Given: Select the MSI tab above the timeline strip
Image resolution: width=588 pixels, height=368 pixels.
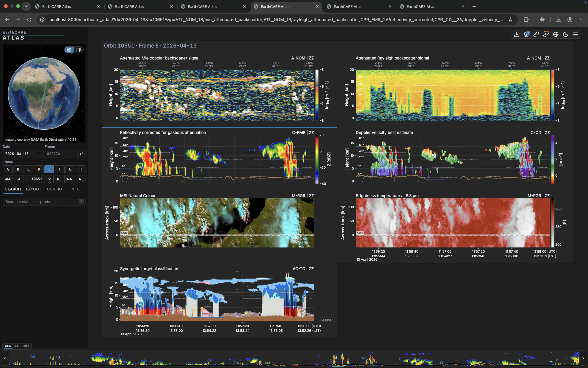Looking at the screenshot, I should coord(26,346).
